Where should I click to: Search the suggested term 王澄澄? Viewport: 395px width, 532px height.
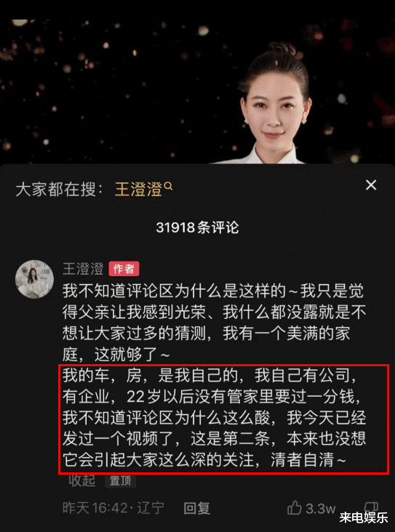tap(138, 189)
